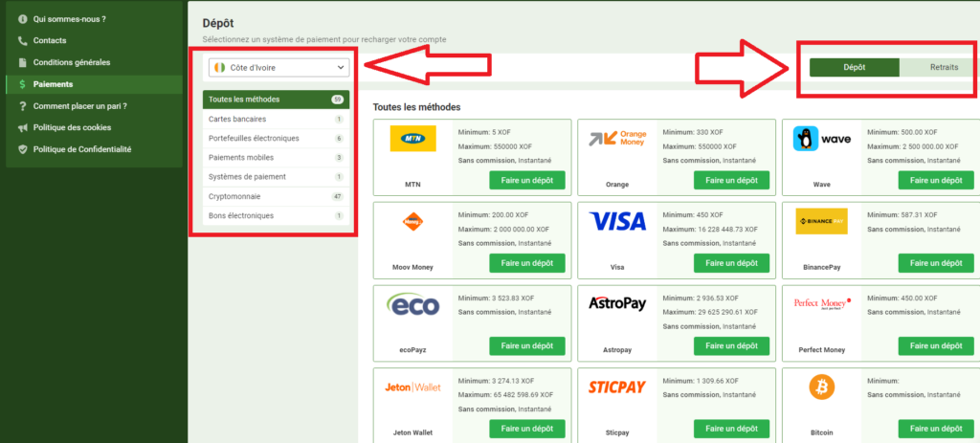Click the dollar icon beside Paiements

pos(23,84)
